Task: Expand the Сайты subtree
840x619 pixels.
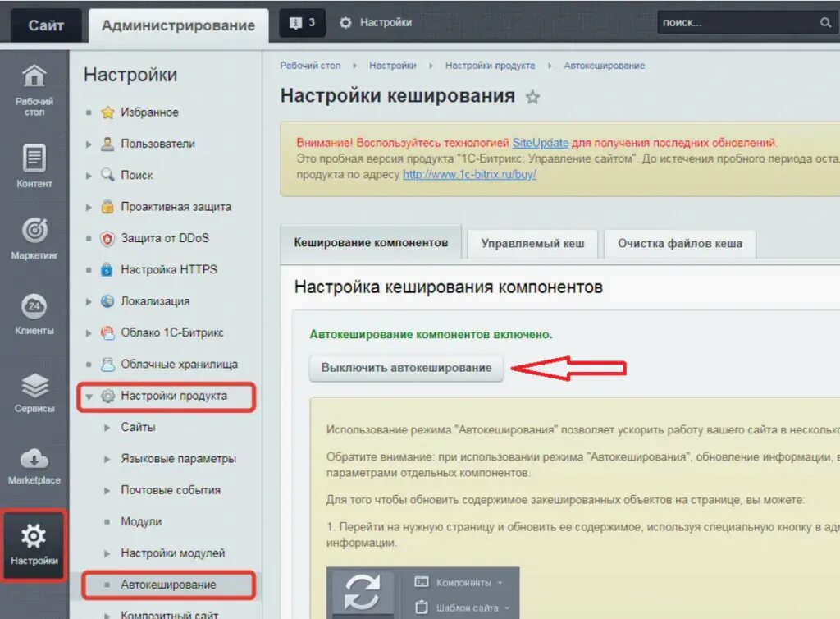Action: point(107,428)
